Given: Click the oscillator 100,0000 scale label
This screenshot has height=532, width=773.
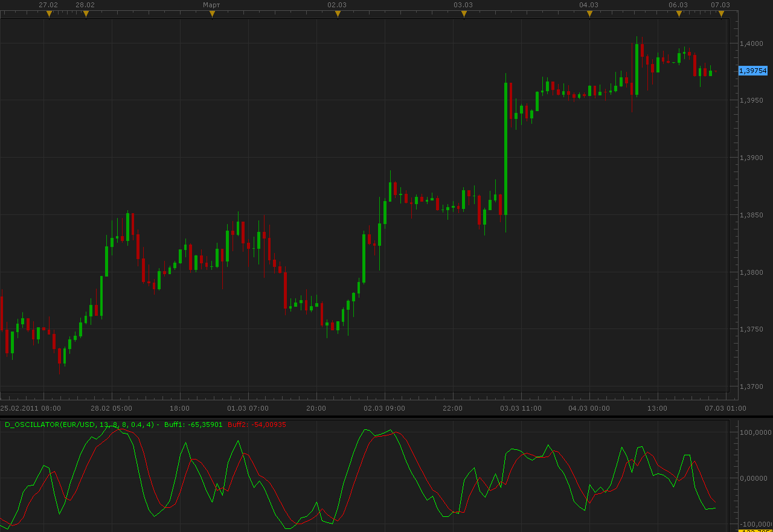Looking at the screenshot, I should tap(755, 432).
